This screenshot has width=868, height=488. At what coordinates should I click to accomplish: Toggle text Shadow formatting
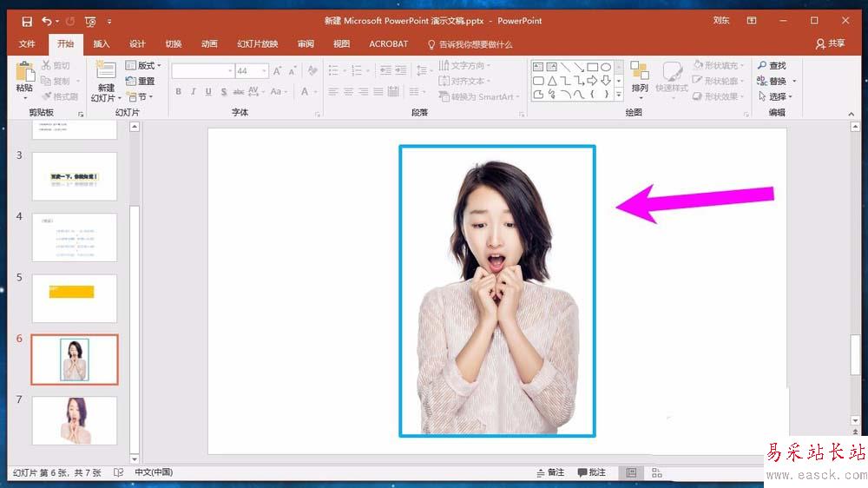tap(224, 92)
